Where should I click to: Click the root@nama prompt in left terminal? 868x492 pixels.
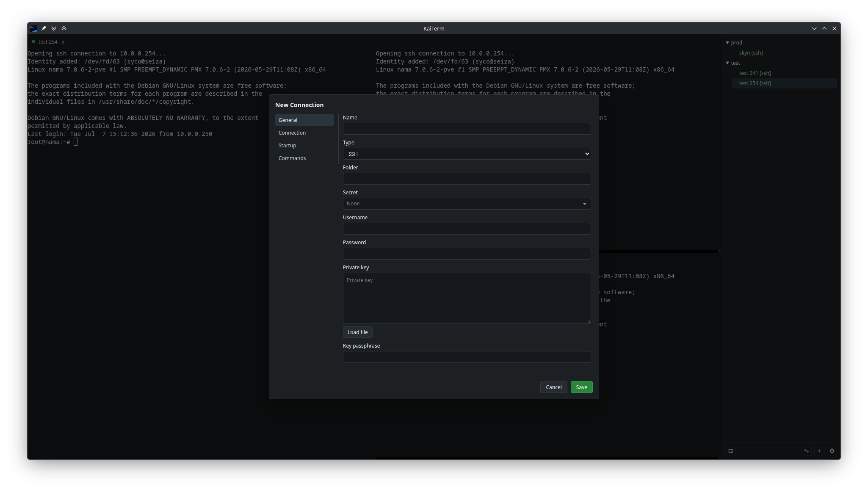[x=49, y=142]
